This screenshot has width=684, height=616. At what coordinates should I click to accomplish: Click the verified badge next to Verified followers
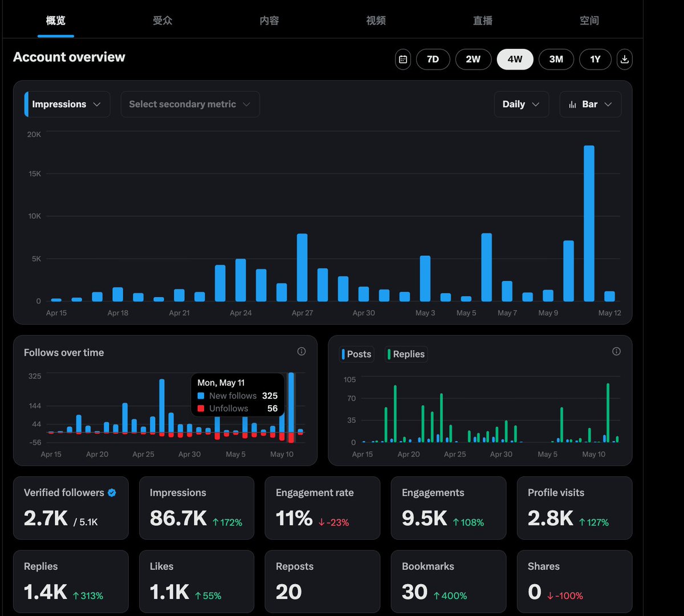pos(112,493)
